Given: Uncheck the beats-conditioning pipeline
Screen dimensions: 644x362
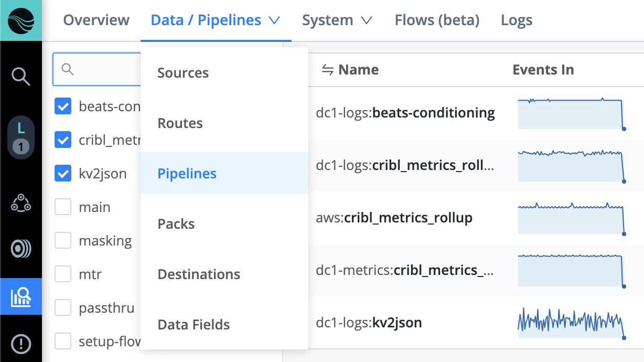Looking at the screenshot, I should [x=62, y=106].
